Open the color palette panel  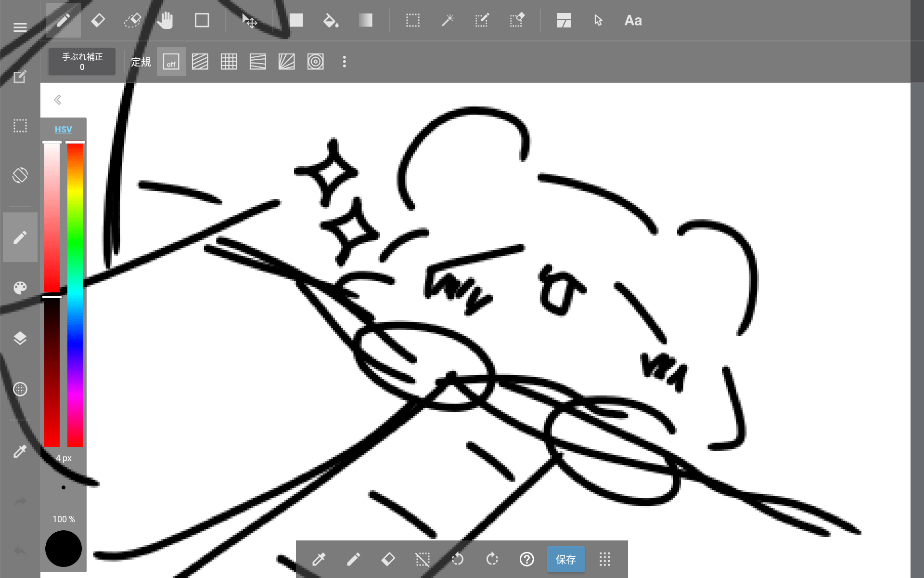[20, 288]
